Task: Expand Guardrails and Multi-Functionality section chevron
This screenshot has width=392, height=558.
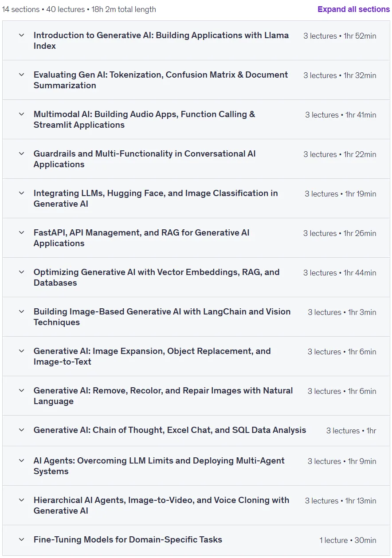Action: point(21,153)
